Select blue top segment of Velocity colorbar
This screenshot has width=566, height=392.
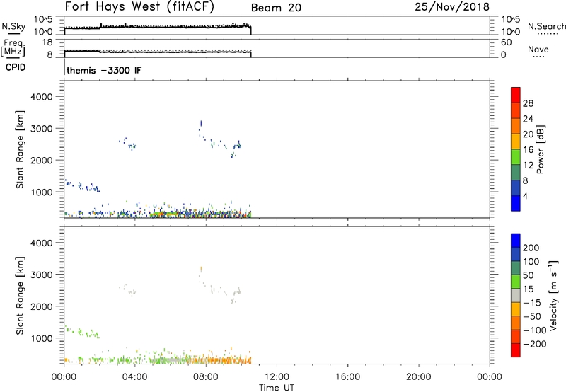[x=516, y=241]
